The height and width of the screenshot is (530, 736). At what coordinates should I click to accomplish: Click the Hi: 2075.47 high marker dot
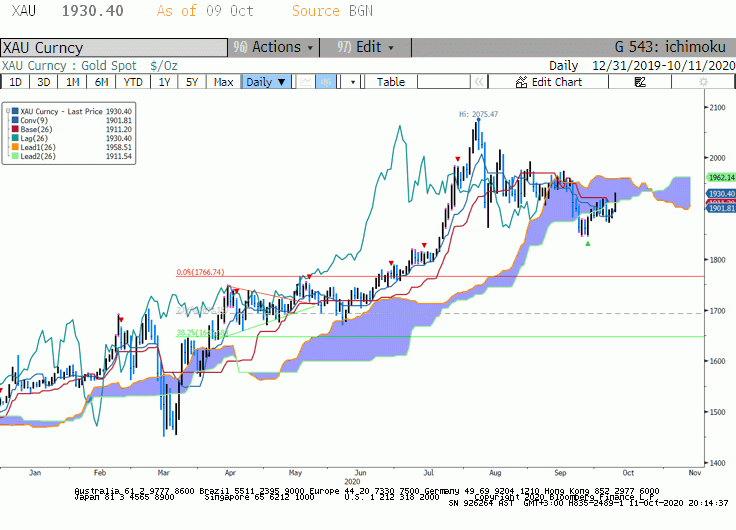click(478, 120)
